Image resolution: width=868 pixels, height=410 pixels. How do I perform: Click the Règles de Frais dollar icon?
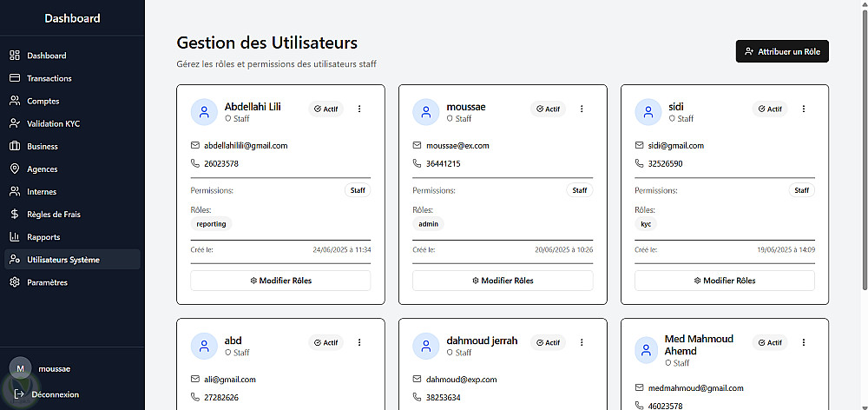click(x=15, y=214)
